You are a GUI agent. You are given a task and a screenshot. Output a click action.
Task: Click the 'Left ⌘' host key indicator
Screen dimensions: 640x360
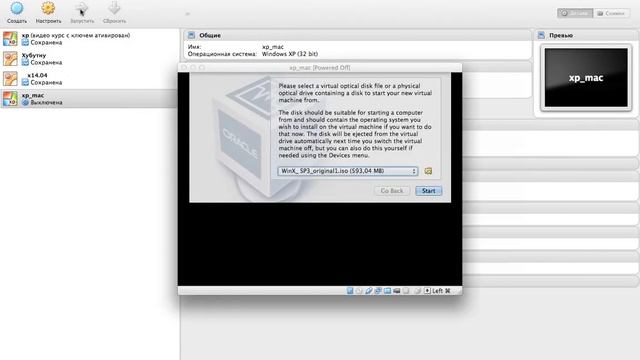pyautogui.click(x=441, y=291)
